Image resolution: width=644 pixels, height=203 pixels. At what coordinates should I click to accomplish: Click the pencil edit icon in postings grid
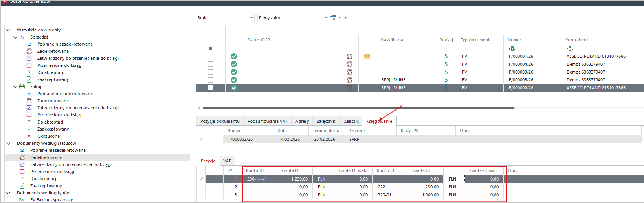(x=201, y=179)
